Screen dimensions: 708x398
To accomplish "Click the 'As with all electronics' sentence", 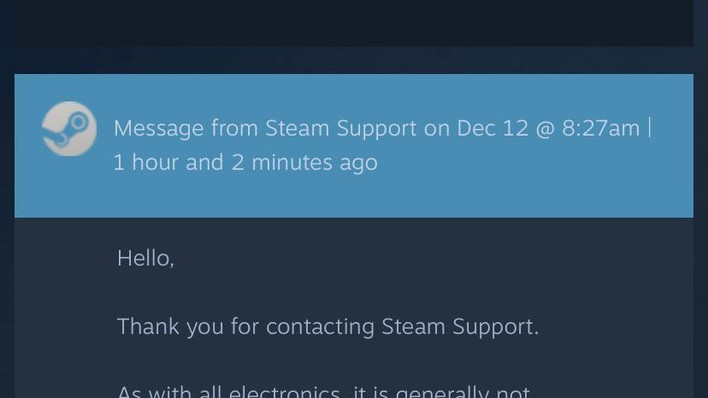I will click(323, 391).
